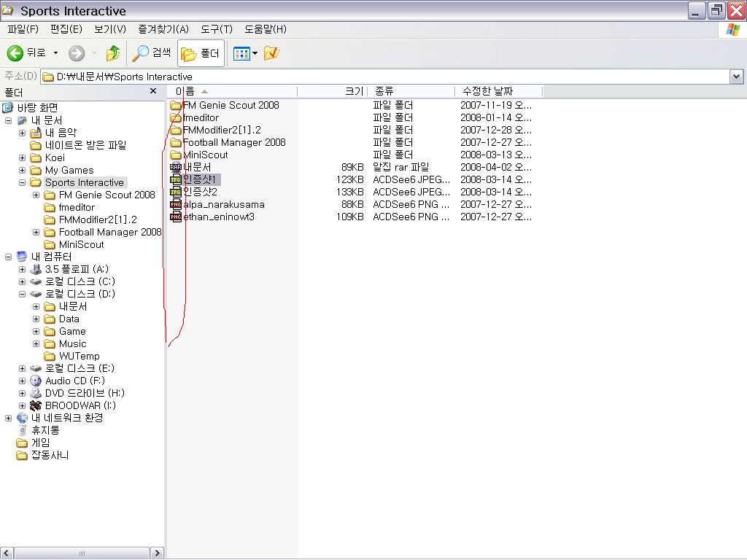The image size is (747, 560).
Task: Go up one folder level icon
Action: 113,52
